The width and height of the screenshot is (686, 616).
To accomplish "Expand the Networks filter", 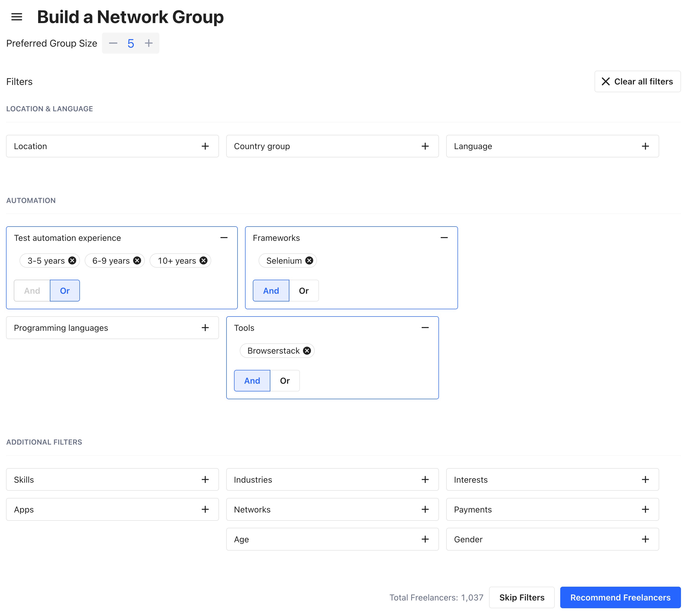I will click(x=425, y=509).
